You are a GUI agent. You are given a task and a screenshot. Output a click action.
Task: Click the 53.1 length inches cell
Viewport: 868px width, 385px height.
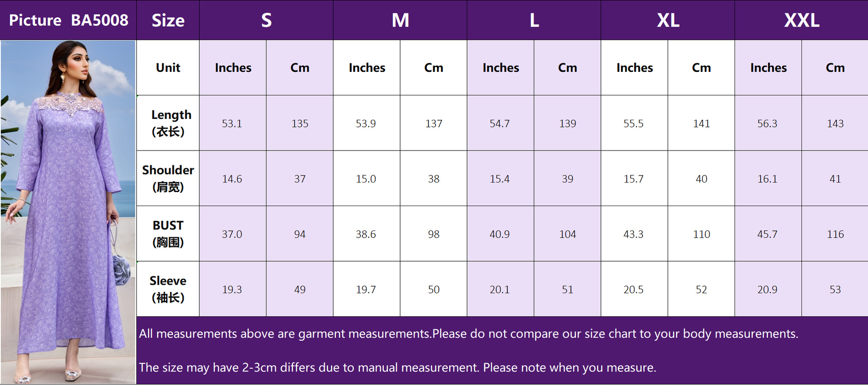(232, 123)
